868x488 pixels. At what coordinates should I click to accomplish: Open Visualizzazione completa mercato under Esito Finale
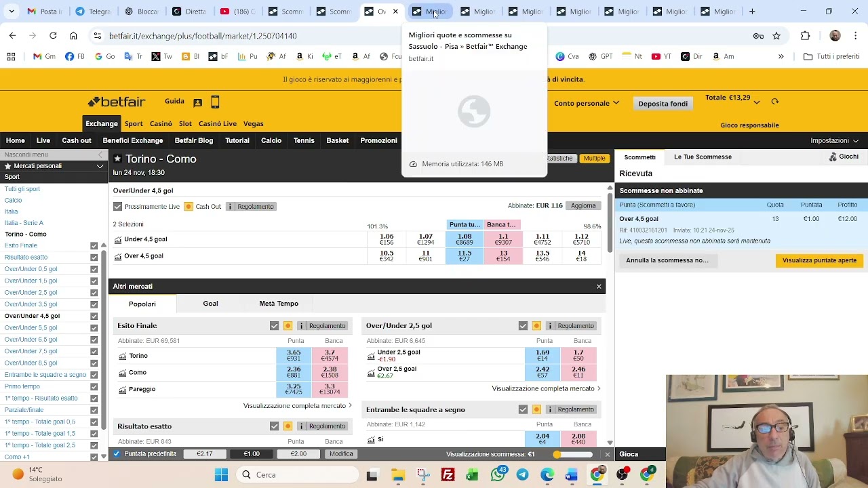298,406
